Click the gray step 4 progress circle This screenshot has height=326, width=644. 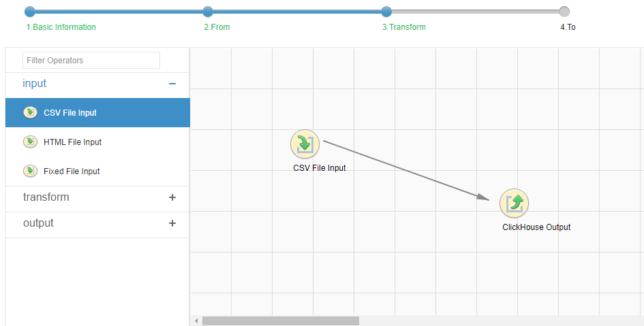[x=564, y=12]
